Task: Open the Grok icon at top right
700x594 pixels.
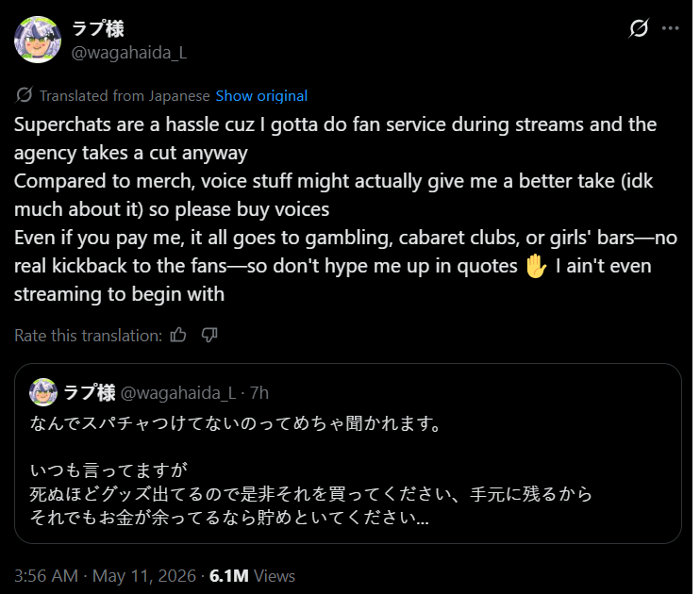Action: pos(639,28)
